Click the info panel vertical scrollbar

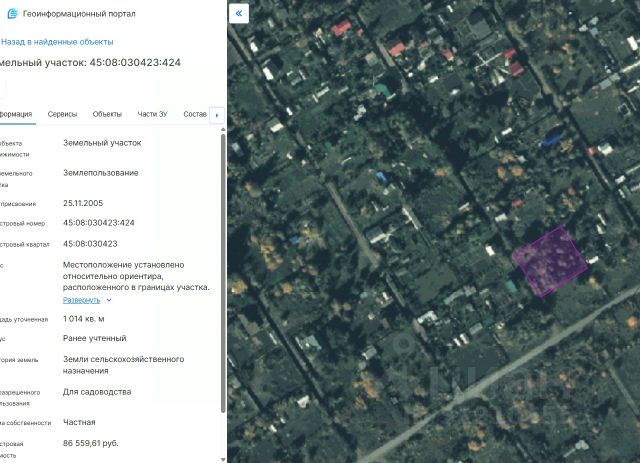[x=223, y=273]
